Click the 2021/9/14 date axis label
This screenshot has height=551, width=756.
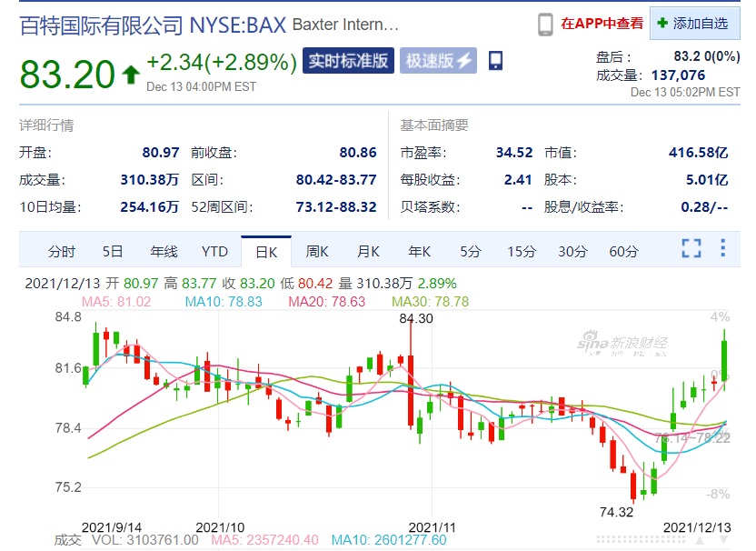point(112,527)
